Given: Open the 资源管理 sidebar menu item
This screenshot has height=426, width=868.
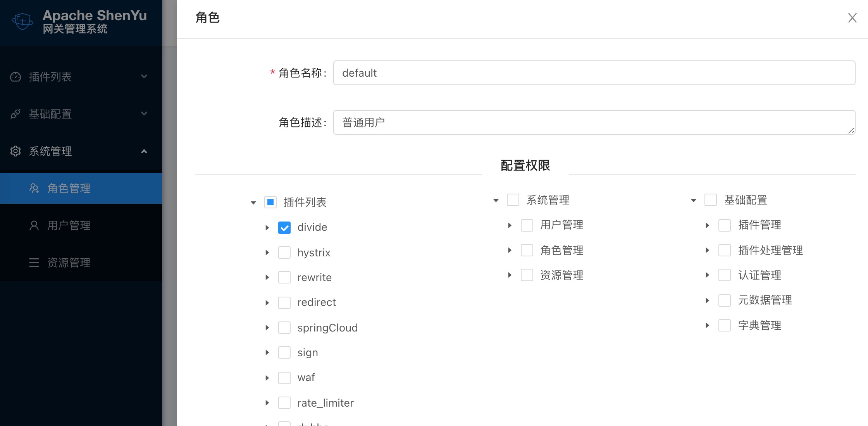Looking at the screenshot, I should [x=69, y=263].
